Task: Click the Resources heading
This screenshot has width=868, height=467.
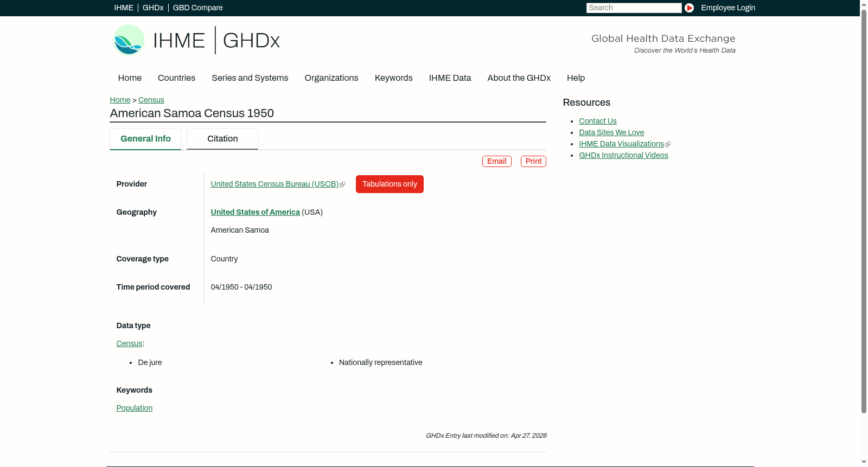Action: click(x=586, y=103)
